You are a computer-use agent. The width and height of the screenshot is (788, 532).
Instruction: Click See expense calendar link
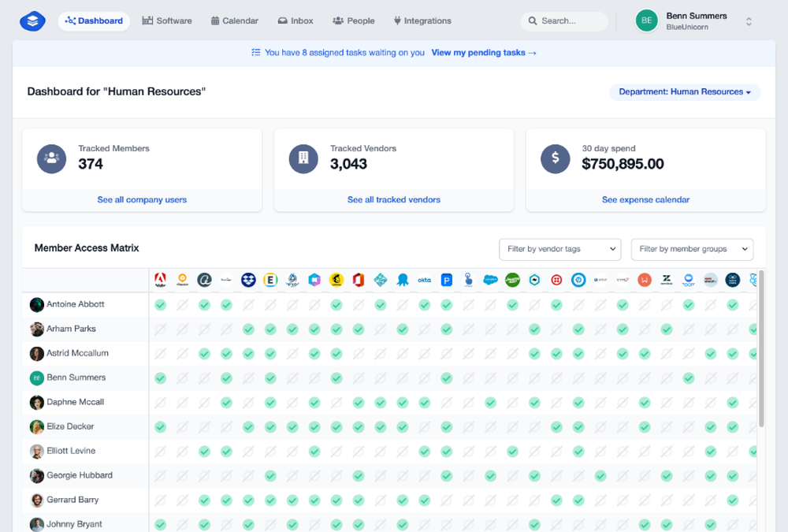(x=646, y=199)
